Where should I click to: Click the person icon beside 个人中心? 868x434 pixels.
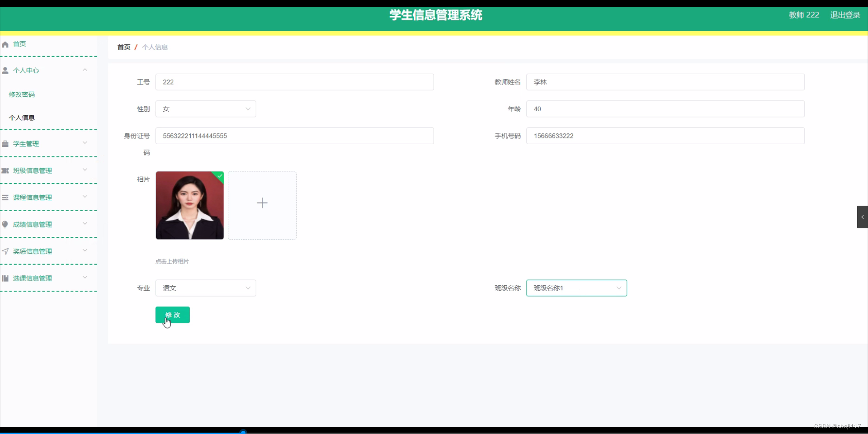5,71
